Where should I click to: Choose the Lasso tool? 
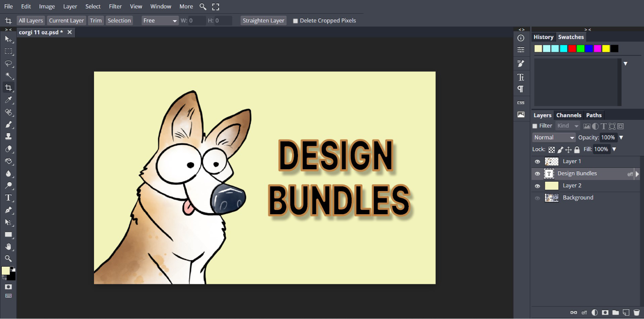(8, 64)
